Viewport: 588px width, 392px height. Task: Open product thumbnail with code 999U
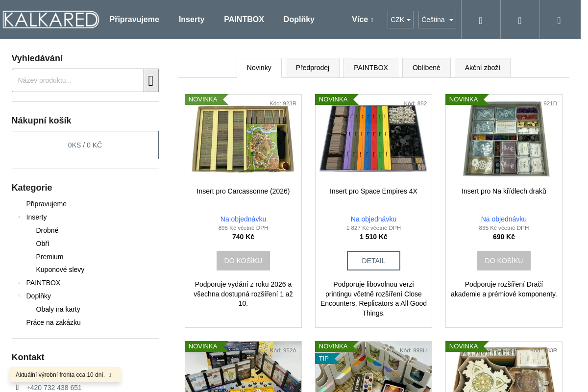pos(373,367)
